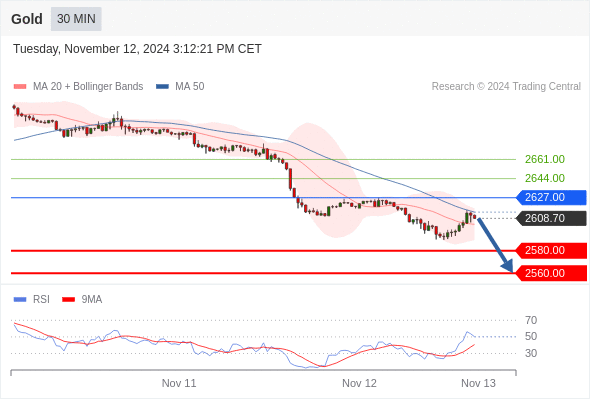Click the chart timestamp text
This screenshot has height=400, width=590.
coord(137,49)
